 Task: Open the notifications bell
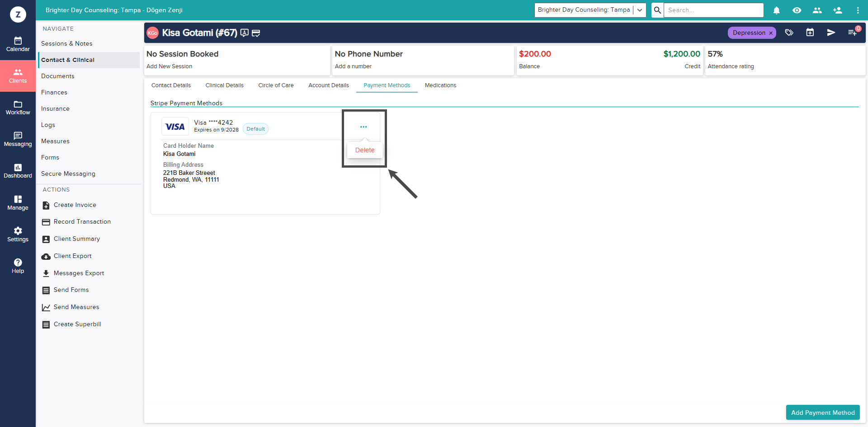pos(776,10)
